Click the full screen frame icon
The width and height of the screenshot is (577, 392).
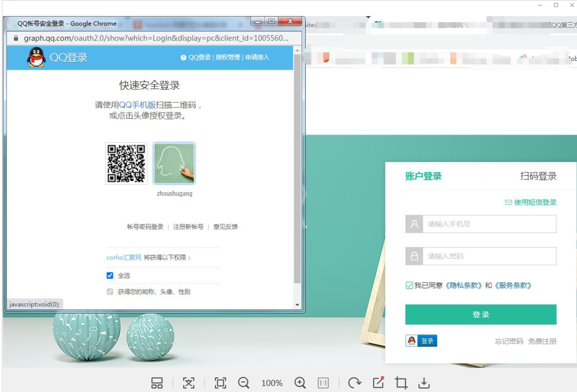(221, 383)
